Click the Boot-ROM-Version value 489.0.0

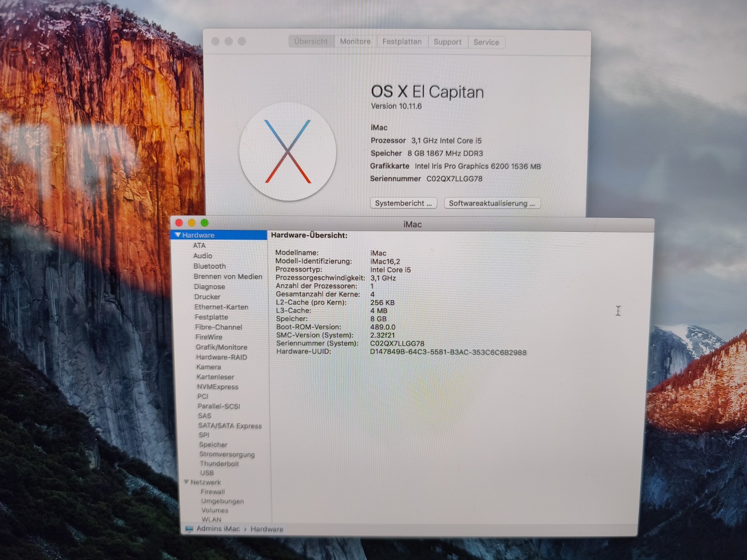pyautogui.click(x=383, y=327)
